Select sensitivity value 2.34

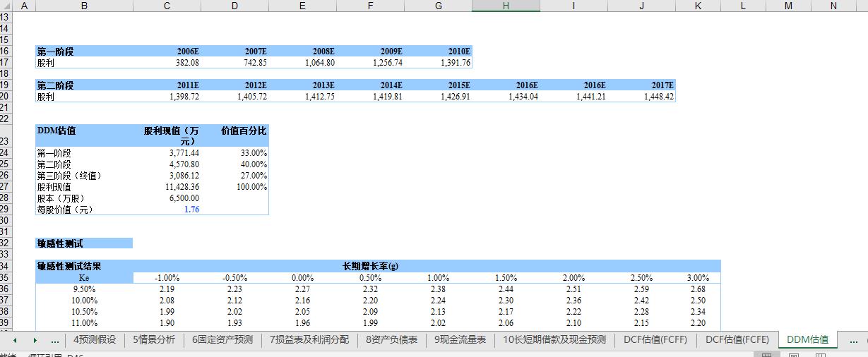point(698,311)
